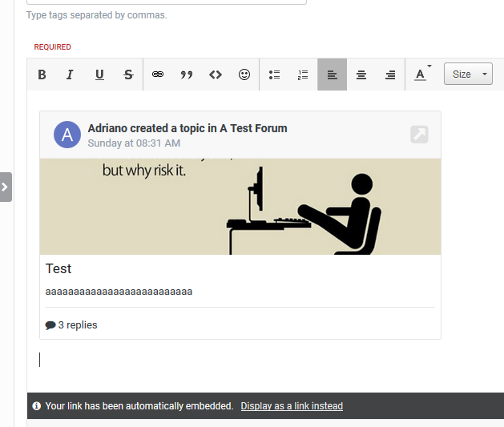Right-align the text

point(390,75)
